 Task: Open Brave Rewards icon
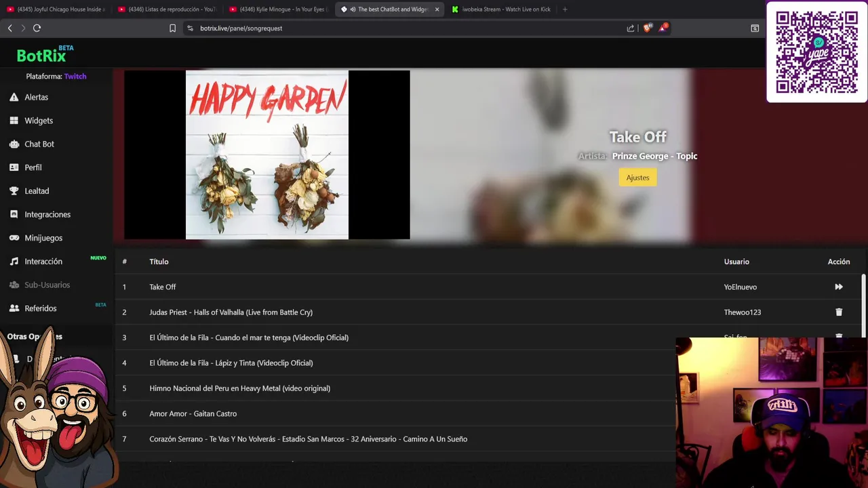(x=663, y=28)
